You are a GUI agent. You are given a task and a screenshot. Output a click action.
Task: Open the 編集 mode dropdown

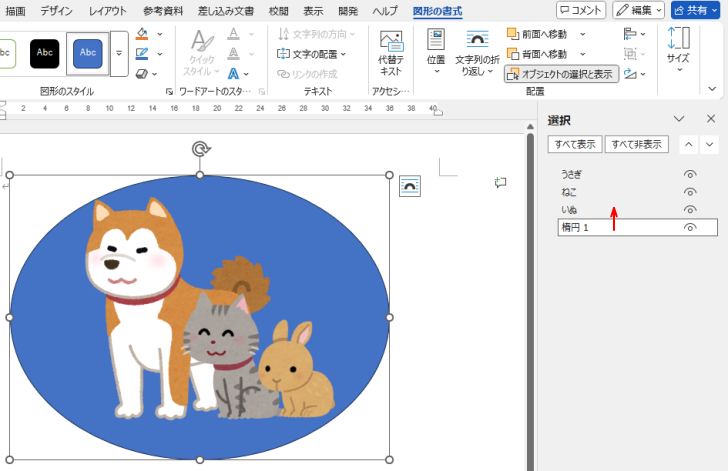[x=639, y=10]
